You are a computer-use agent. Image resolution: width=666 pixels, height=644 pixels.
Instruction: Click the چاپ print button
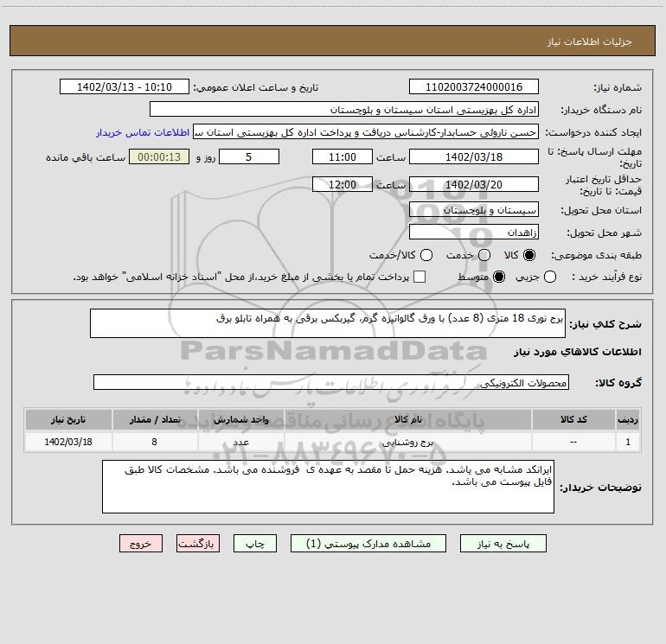point(255,544)
